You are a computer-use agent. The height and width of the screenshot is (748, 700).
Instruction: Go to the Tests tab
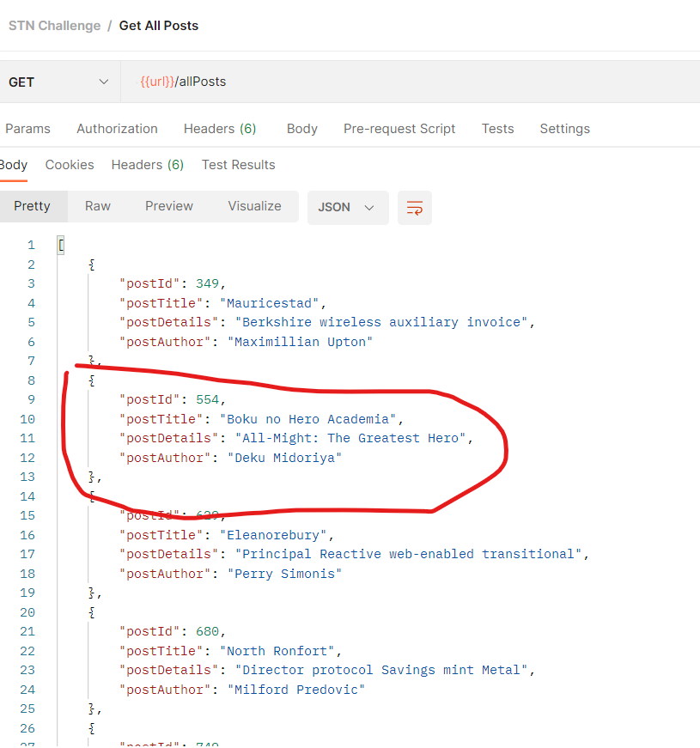497,129
